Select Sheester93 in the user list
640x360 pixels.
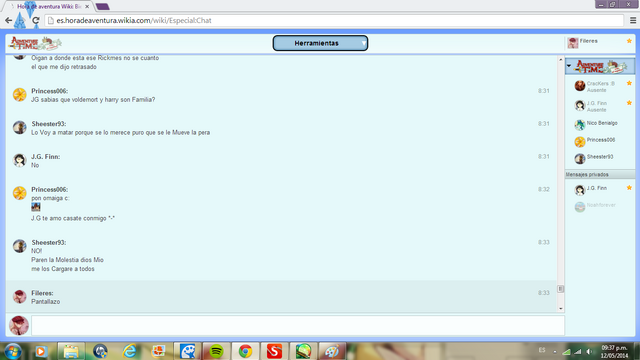[600, 158]
